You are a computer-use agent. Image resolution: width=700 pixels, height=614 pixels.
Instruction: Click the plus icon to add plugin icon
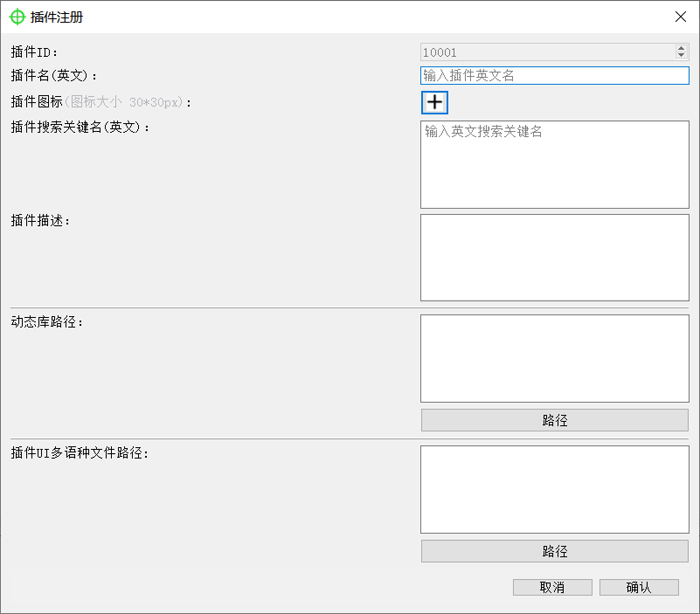pyautogui.click(x=434, y=102)
